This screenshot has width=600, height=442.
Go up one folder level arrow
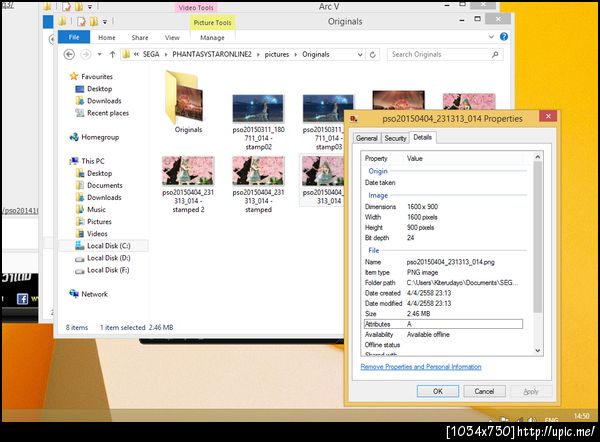pos(112,55)
